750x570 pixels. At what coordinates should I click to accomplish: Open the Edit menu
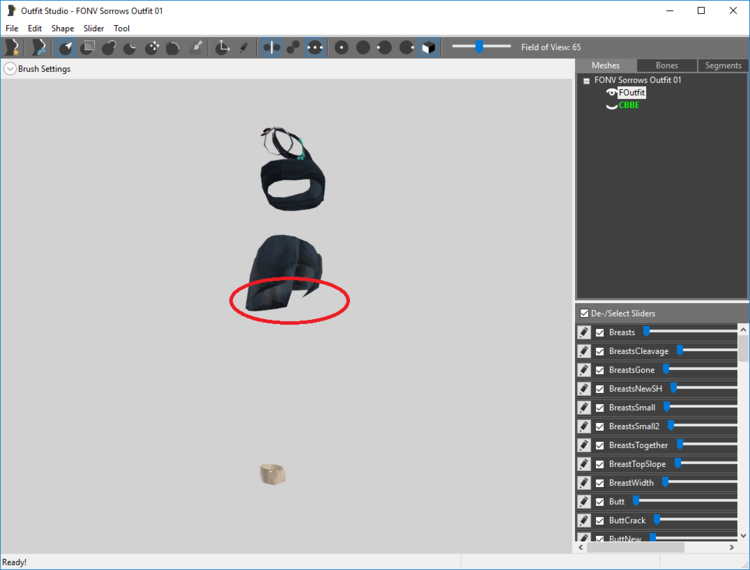tap(34, 28)
